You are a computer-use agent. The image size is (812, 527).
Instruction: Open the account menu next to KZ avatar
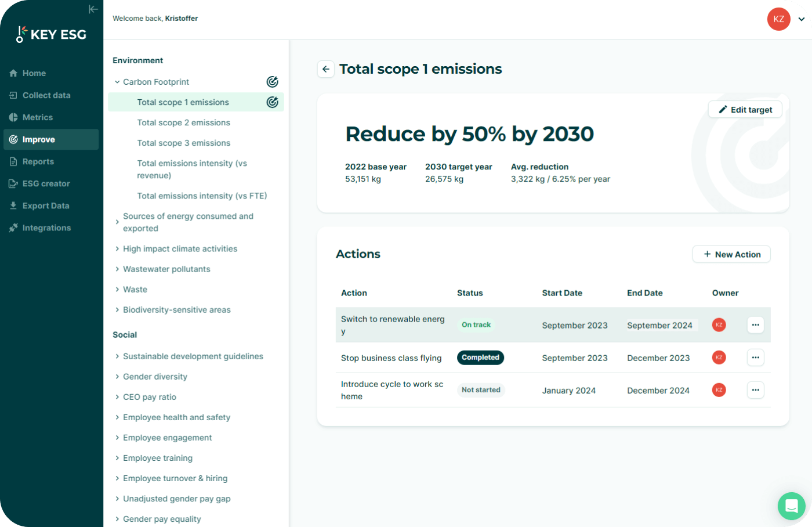(x=801, y=19)
